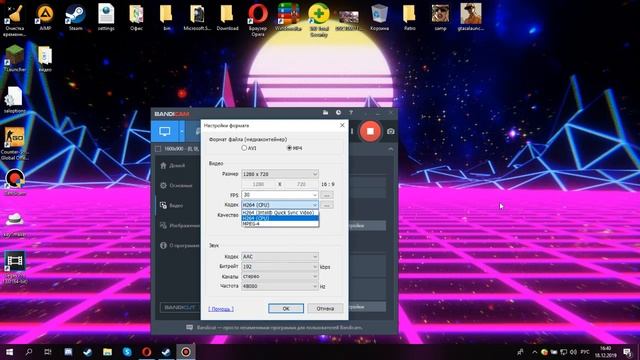
Task: Toggle Bandicam 1600x900 target area checkbox
Action: 158,149
